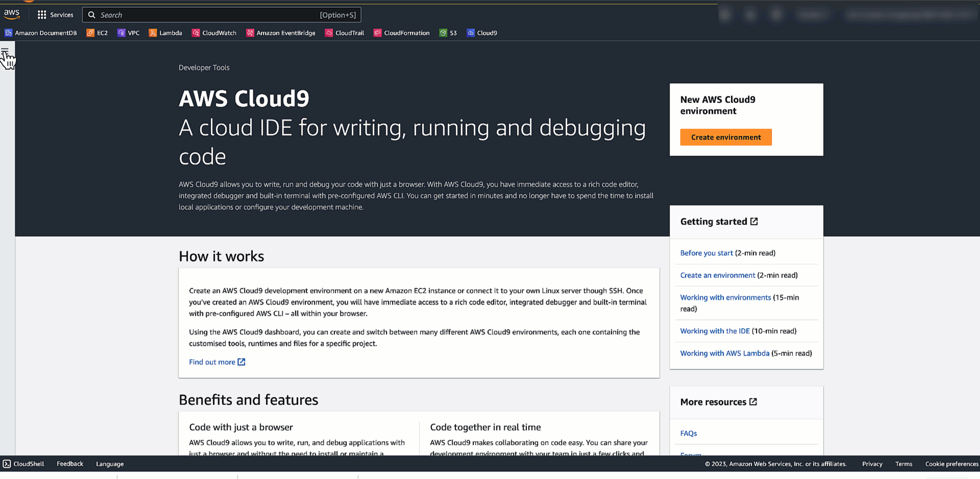980x479 pixels.
Task: Open CloudWatch favorite shortcut
Action: [x=214, y=33]
